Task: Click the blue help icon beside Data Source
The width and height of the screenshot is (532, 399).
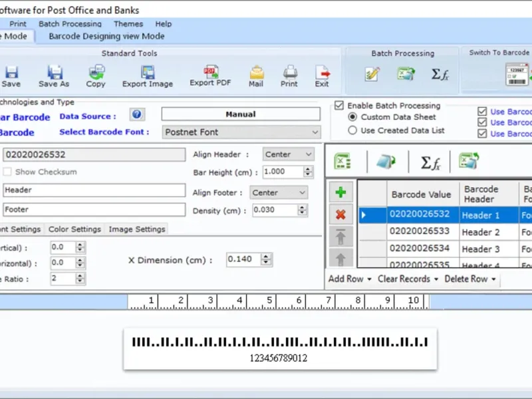Action: pyautogui.click(x=137, y=114)
